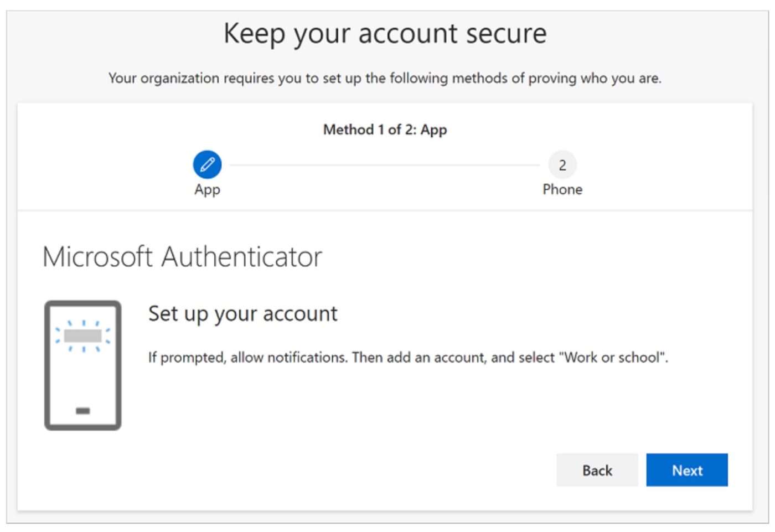
Task: Click the Next button
Action: tap(687, 470)
